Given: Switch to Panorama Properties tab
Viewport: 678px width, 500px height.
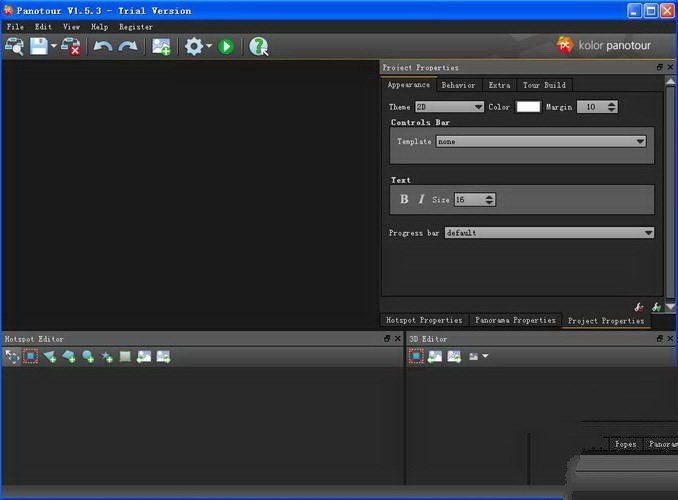Looking at the screenshot, I should click(515, 320).
